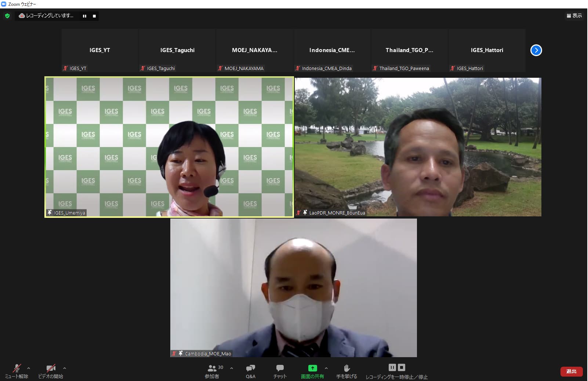This screenshot has width=588, height=381.
Task: Click the red Leave meeting button
Action: click(x=571, y=371)
